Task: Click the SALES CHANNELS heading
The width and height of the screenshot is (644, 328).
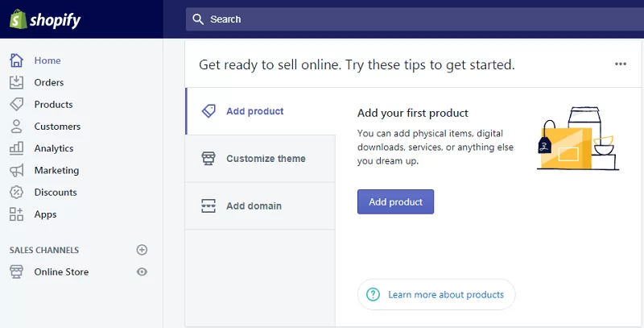Action: pos(44,250)
